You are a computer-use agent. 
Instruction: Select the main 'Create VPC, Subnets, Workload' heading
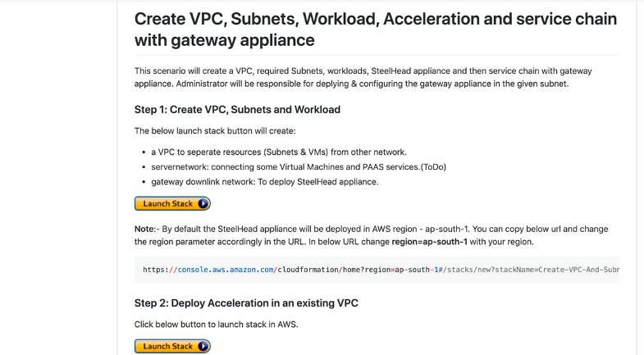[x=376, y=30]
